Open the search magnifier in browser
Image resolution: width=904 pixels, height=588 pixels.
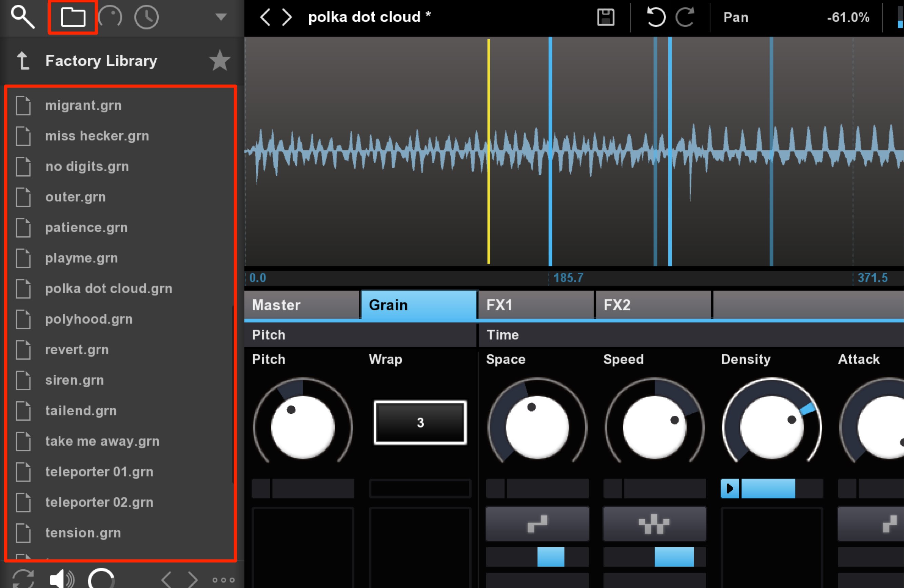(22, 17)
